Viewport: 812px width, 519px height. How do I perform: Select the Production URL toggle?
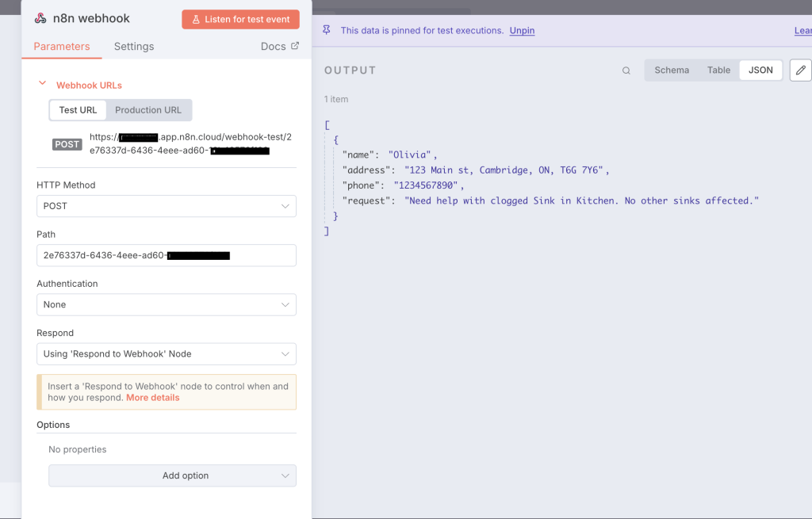point(148,110)
